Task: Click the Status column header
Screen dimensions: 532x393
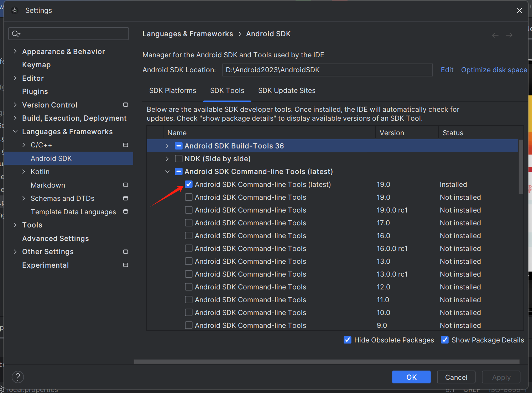Action: click(481, 133)
